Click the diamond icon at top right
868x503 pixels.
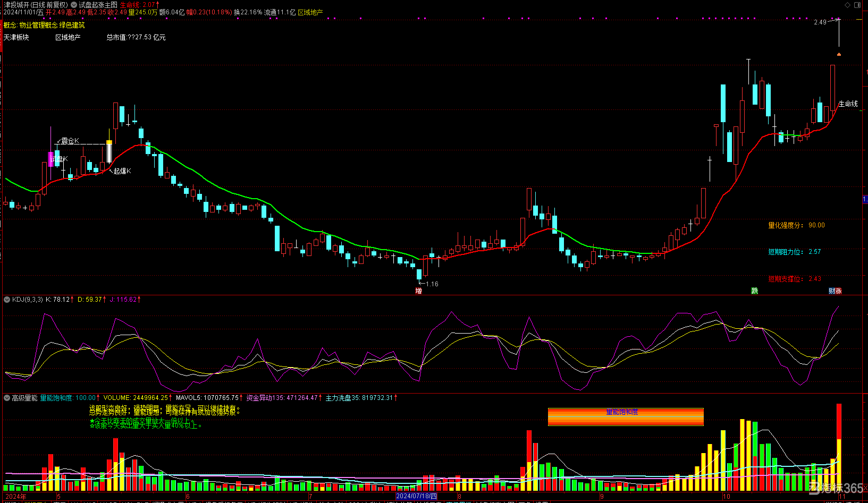click(x=848, y=5)
